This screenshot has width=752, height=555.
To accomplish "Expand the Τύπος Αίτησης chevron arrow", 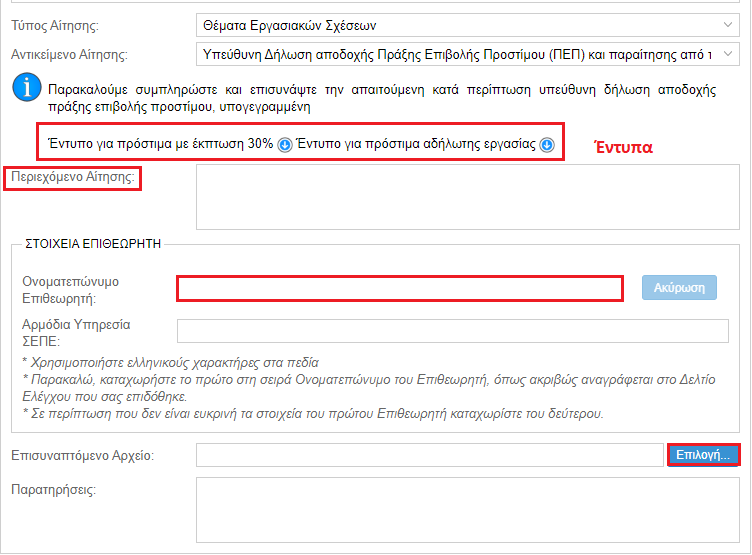I will (x=728, y=24).
